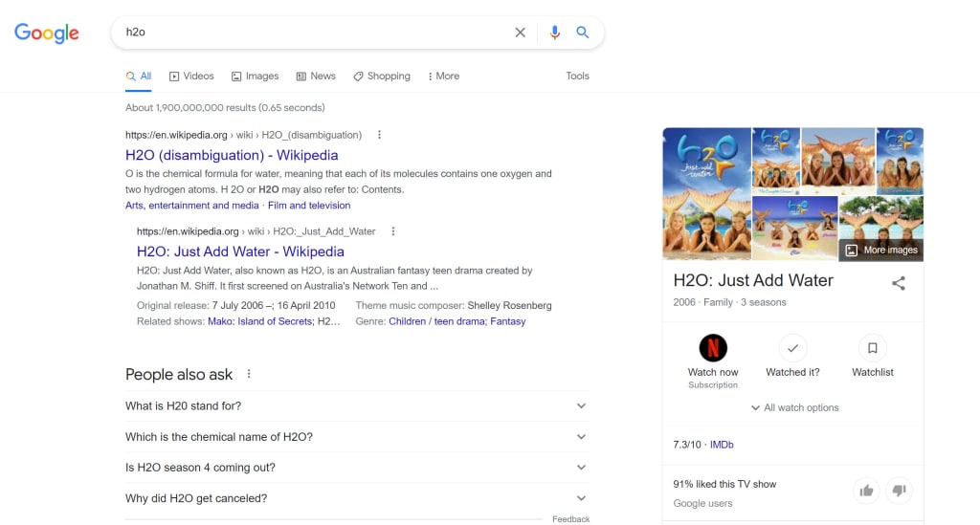The height and width of the screenshot is (525, 980).
Task: Open H2O (disambiguation) - Wikipedia link
Action: click(232, 156)
